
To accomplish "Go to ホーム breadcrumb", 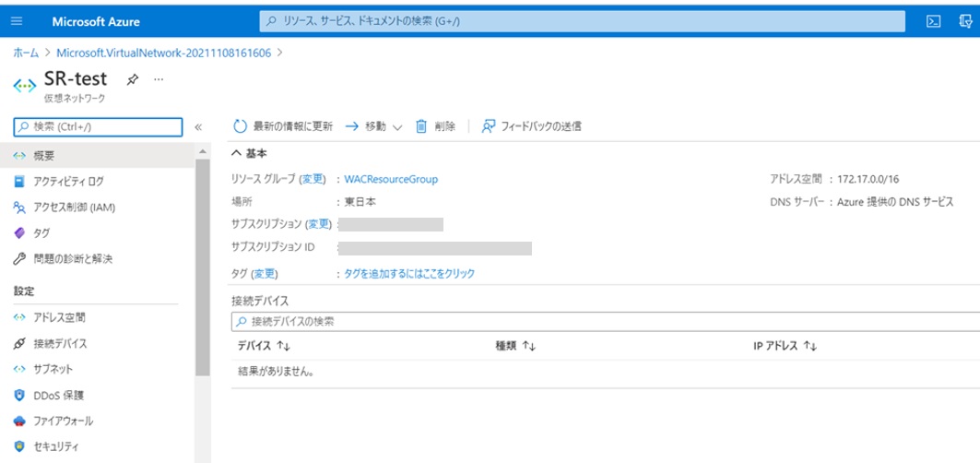I will tap(26, 53).
